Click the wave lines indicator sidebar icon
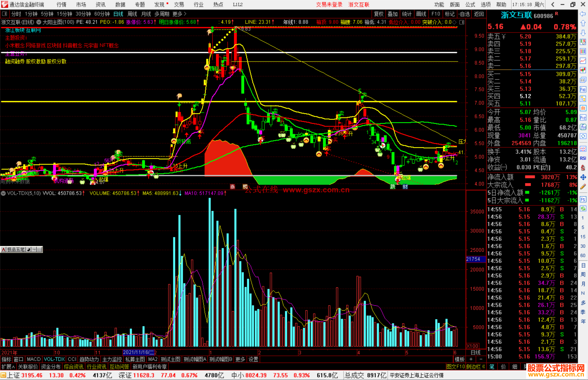The width and height of the screenshot is (588, 380). tap(583, 149)
